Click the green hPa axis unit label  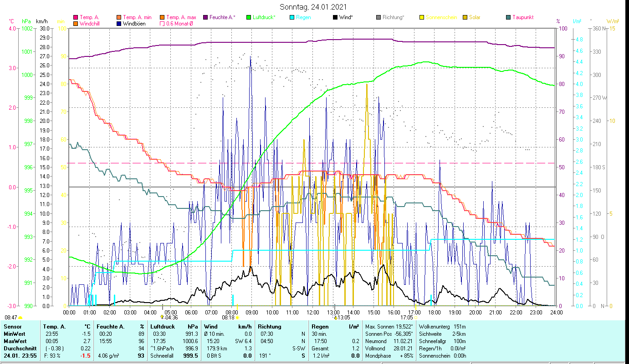coord(26,21)
